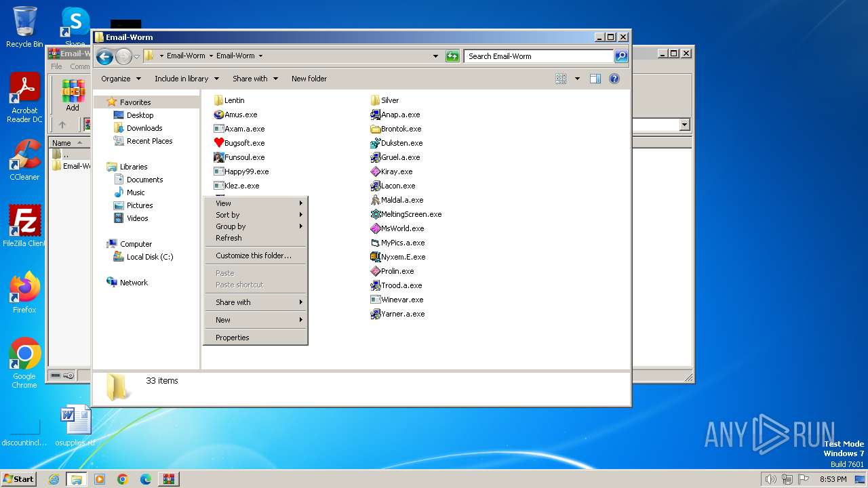Choose Properties from context menu
The image size is (868, 488).
(x=256, y=338)
